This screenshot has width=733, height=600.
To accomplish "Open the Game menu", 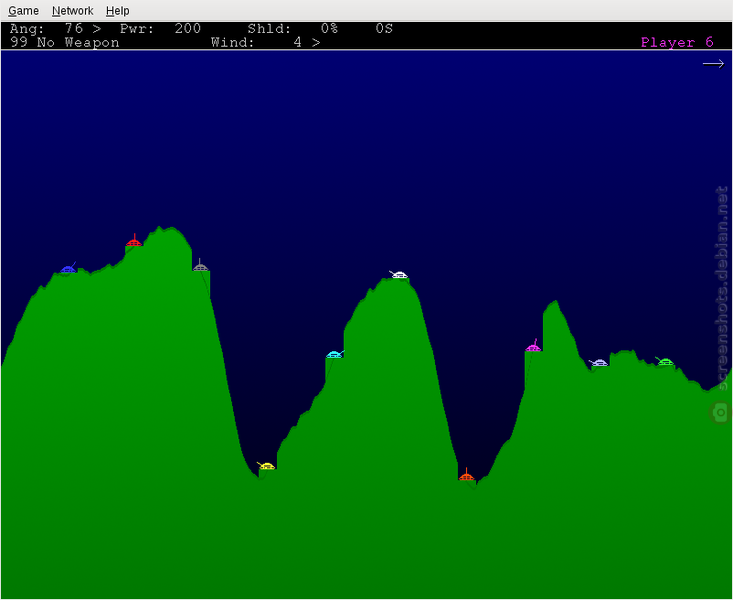I will (23, 10).
